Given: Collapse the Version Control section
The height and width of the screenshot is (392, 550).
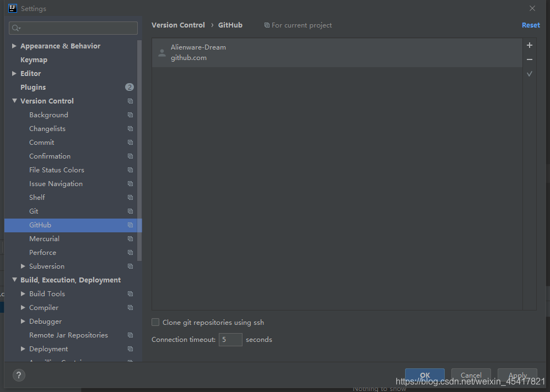Looking at the screenshot, I should coord(14,101).
